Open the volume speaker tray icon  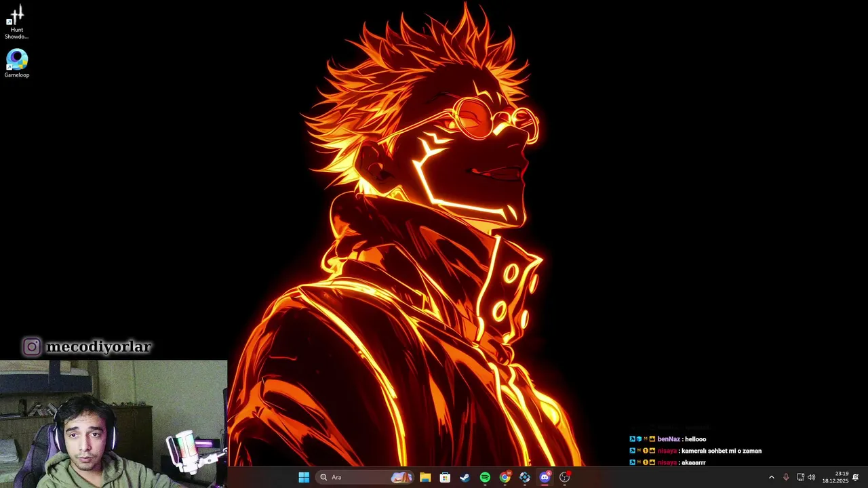tap(812, 477)
